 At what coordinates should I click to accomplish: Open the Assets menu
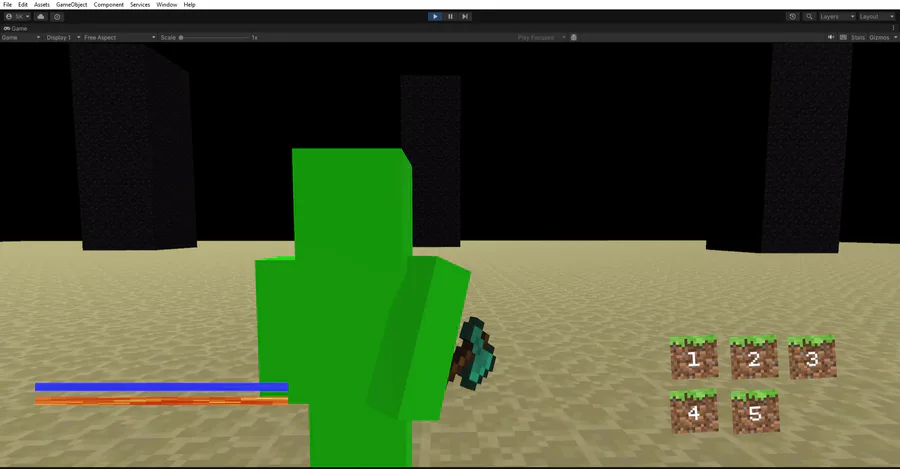[42, 5]
